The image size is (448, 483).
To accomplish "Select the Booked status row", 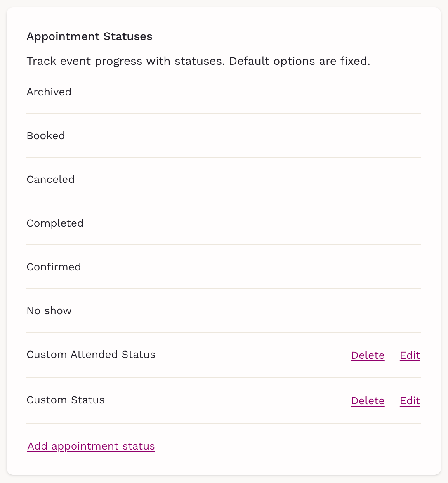I will click(46, 136).
